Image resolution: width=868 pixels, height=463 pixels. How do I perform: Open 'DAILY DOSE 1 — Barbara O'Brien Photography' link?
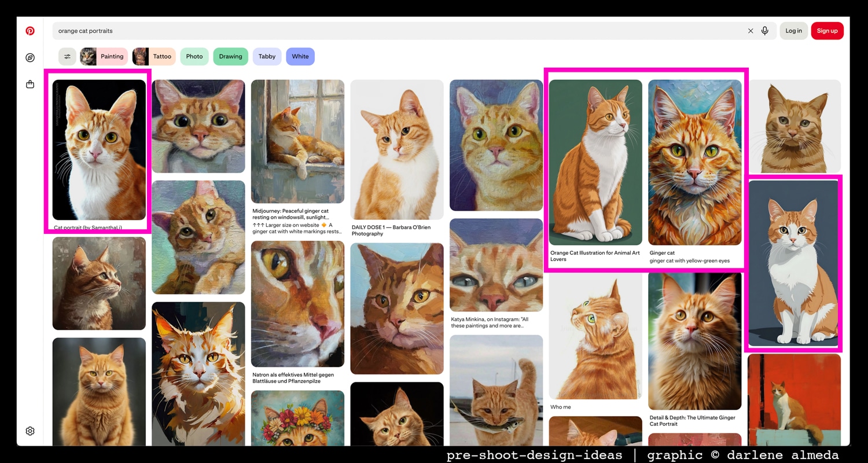pos(391,230)
